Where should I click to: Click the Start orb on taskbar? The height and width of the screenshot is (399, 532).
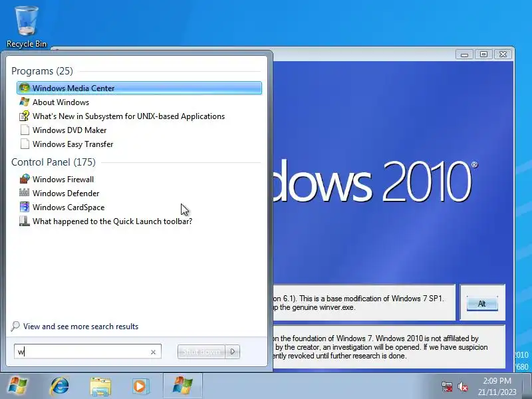(x=18, y=386)
